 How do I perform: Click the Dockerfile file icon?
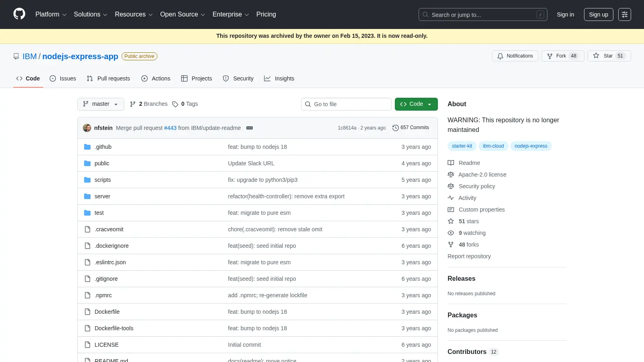click(x=87, y=312)
